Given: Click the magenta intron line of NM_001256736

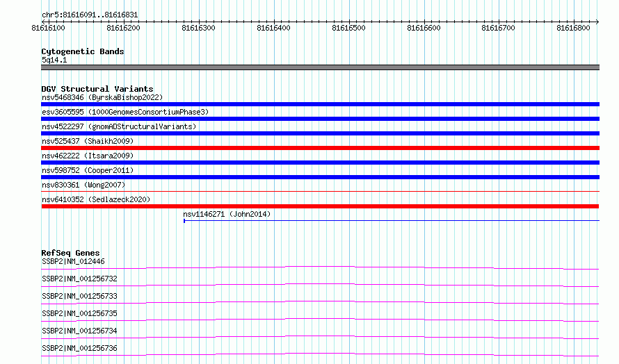Looking at the screenshot, I should click(x=320, y=355).
